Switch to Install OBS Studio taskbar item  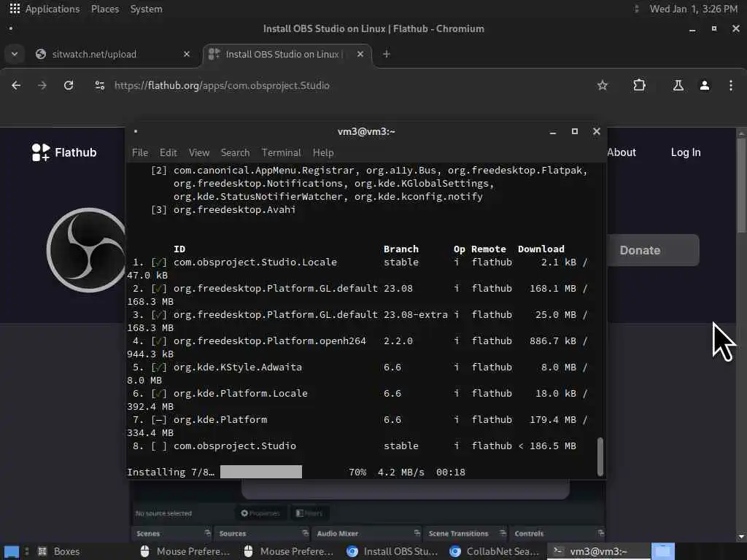[392, 551]
